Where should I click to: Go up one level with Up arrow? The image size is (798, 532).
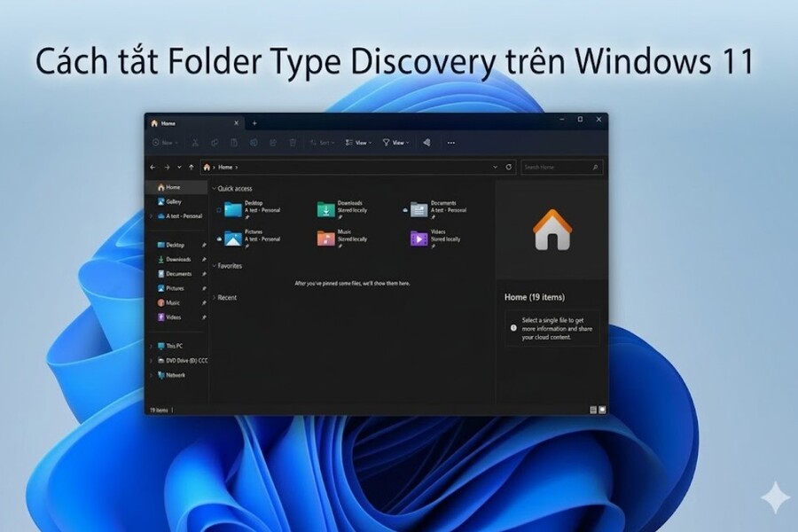click(x=192, y=167)
